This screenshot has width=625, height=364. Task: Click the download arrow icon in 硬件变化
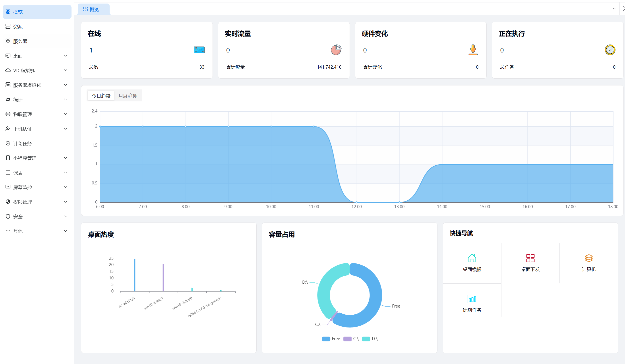pos(473,50)
